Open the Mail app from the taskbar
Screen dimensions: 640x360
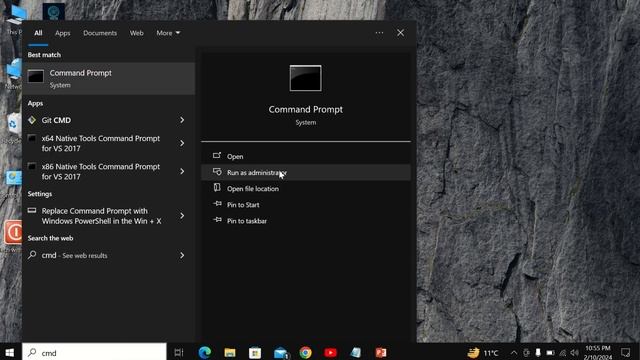point(281,353)
